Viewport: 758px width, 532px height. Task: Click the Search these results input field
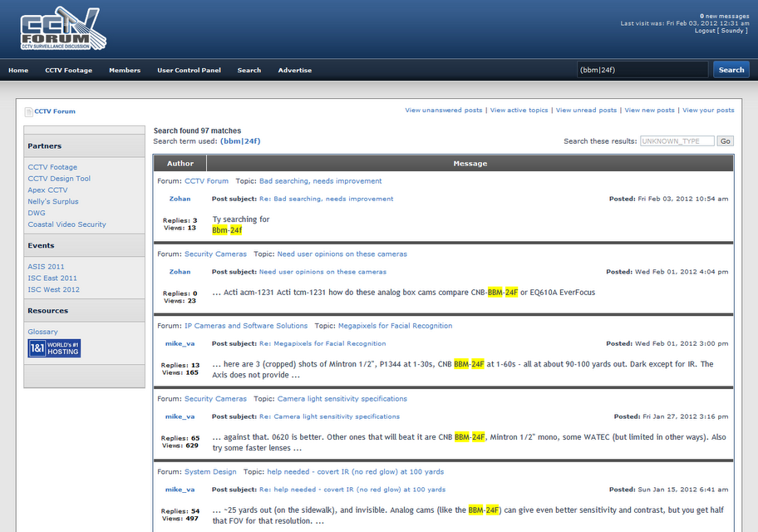click(677, 141)
